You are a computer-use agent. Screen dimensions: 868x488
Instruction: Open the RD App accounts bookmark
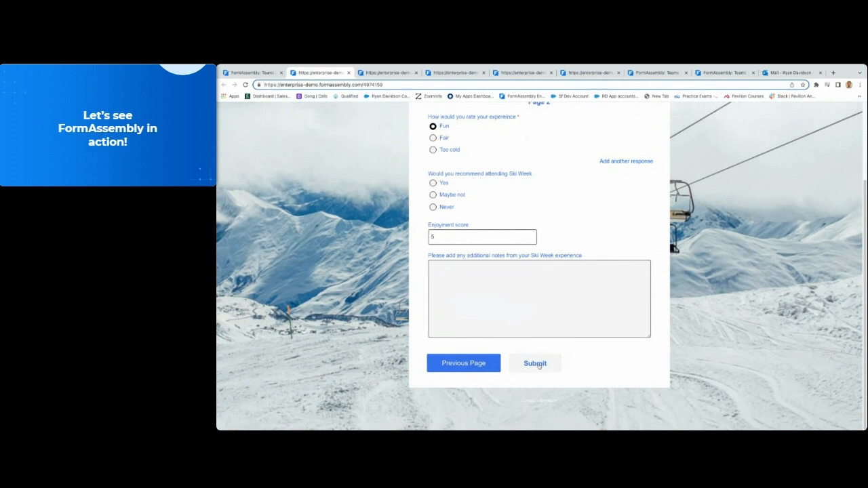pos(616,96)
